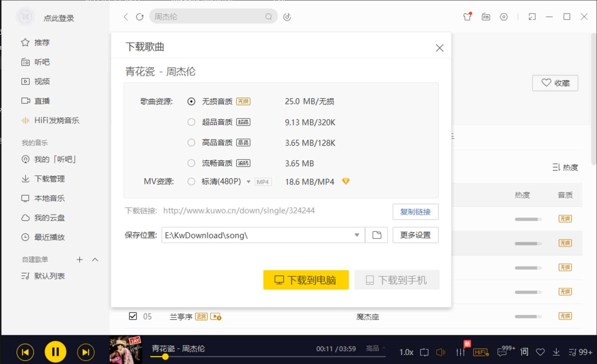Click the main window vertical scrollbar
This screenshot has height=364, width=597.
(x=594, y=99)
